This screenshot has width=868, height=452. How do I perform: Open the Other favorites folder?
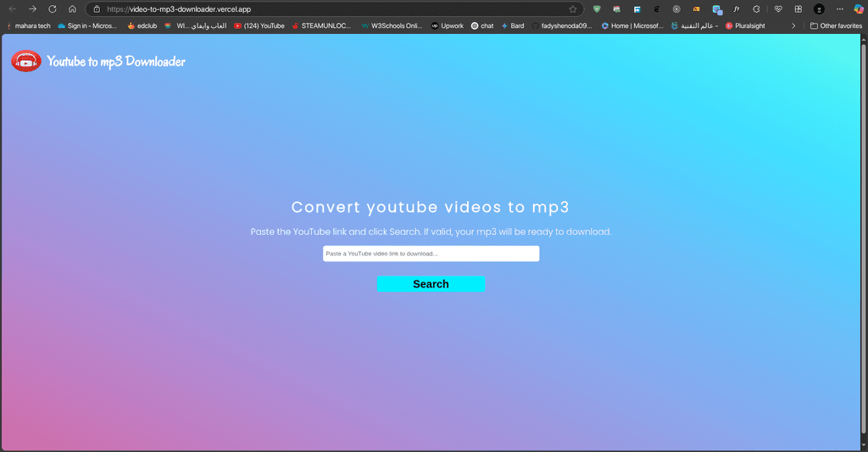pos(836,25)
